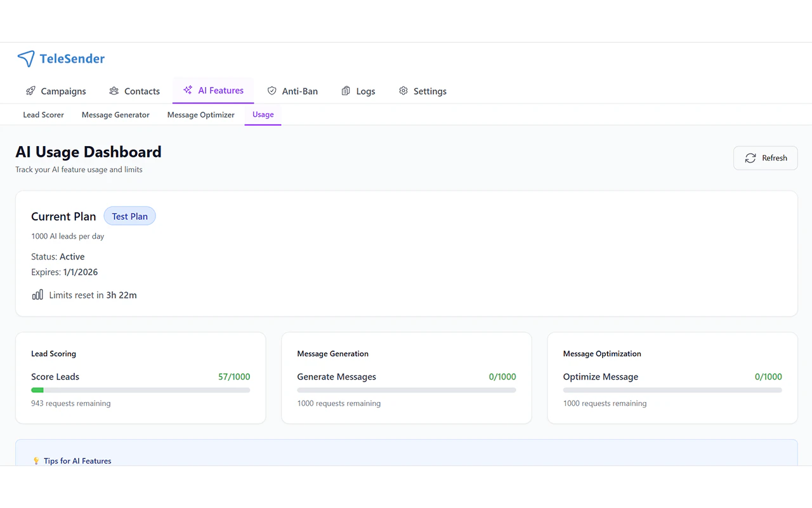Click the lightbulb icon in Tips section
Viewport: 812px width, 508px height.
point(36,461)
